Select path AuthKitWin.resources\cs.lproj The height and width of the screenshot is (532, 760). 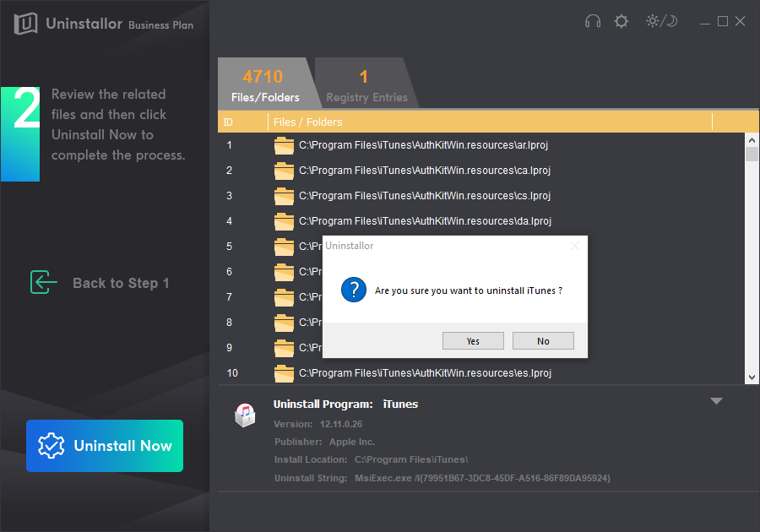[425, 196]
